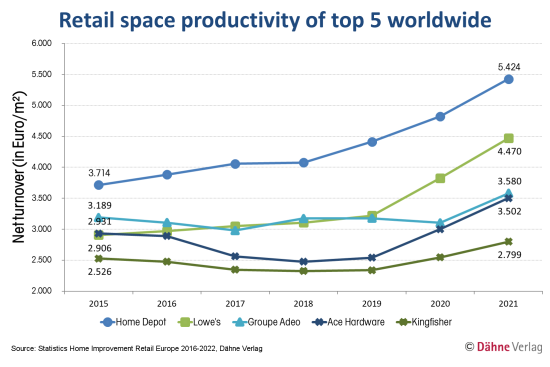Click the Home Depot 2021 data point labeled 5.424
Screen dimensions: 550x367
click(509, 79)
